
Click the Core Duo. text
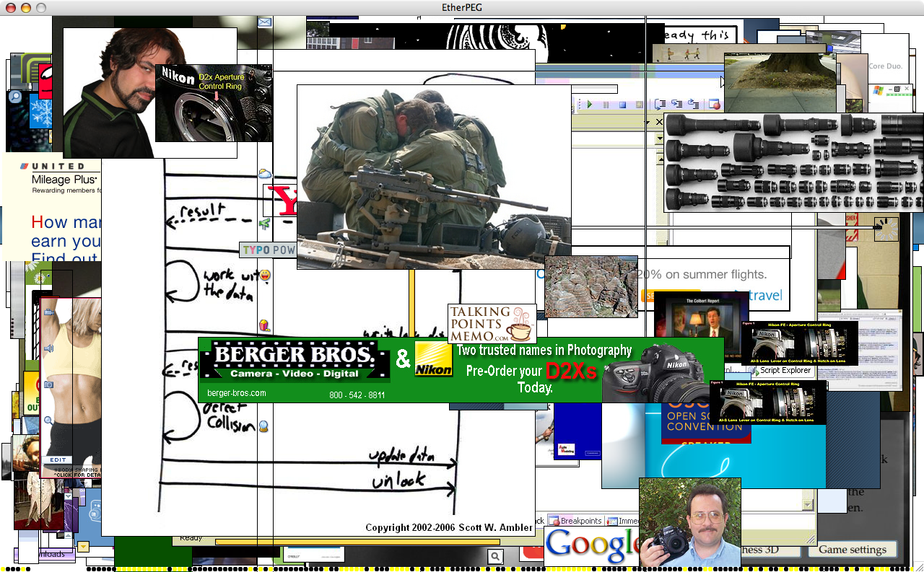click(x=886, y=66)
